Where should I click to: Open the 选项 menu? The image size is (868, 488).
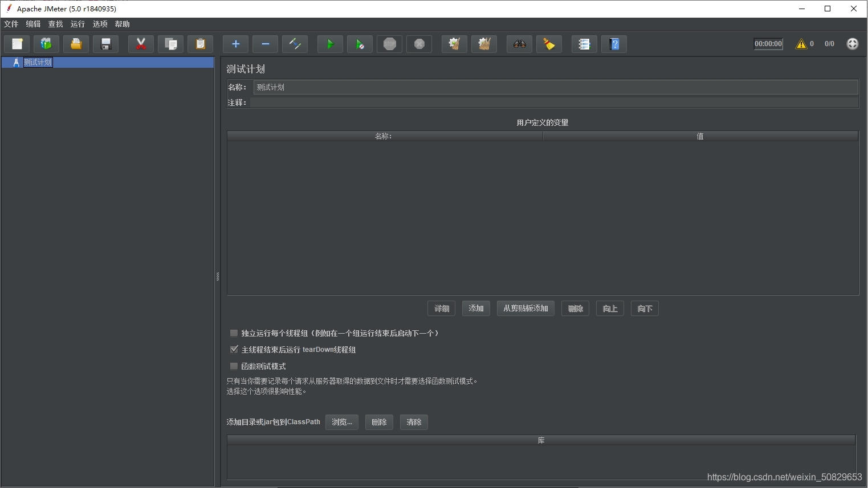100,24
